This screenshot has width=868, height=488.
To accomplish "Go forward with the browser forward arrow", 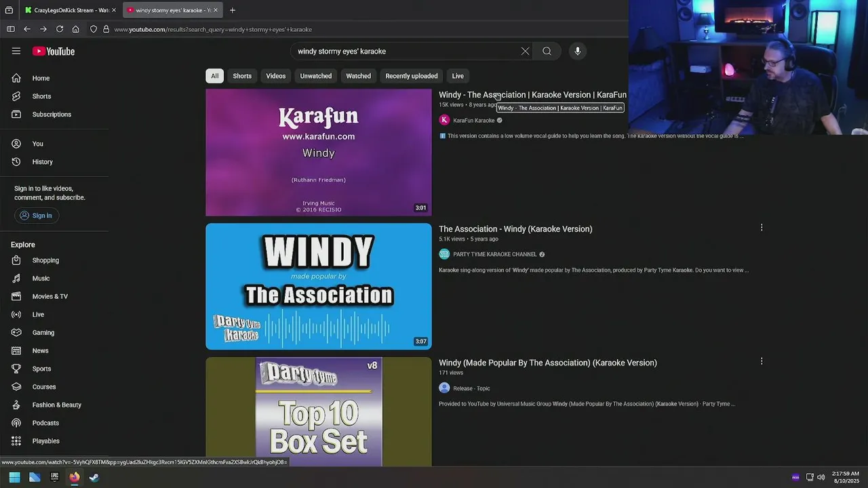I will [x=43, y=29].
